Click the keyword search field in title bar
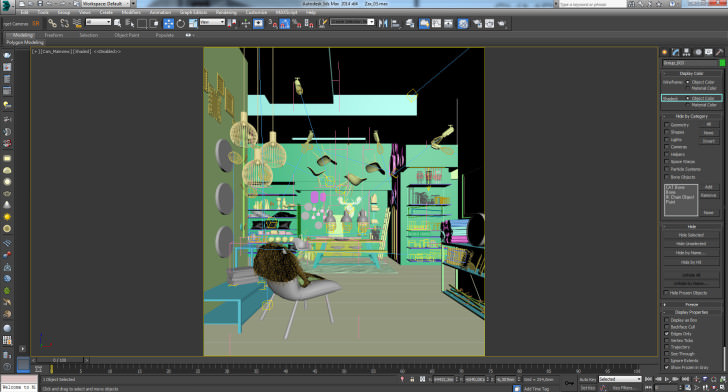 pyautogui.click(x=592, y=4)
